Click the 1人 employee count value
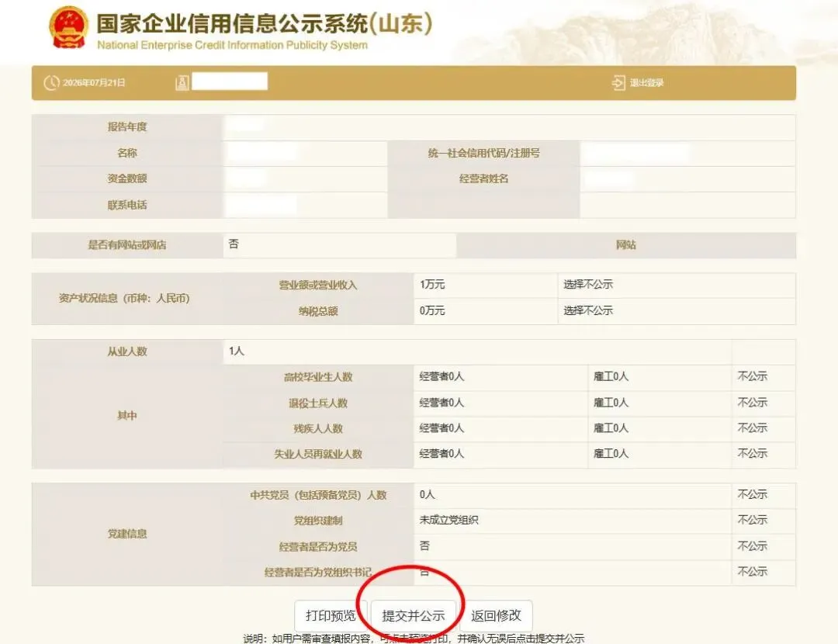This screenshot has width=838, height=644. [x=236, y=351]
